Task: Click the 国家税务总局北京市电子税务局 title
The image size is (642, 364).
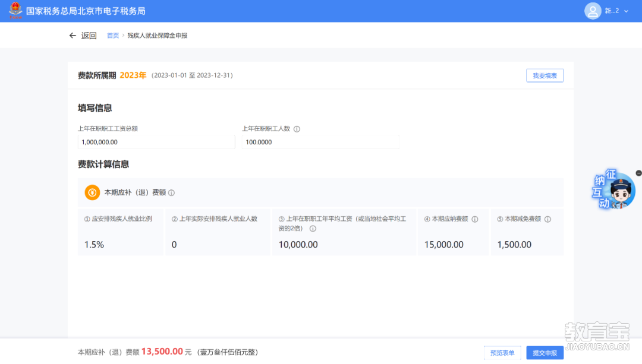Action: [86, 11]
